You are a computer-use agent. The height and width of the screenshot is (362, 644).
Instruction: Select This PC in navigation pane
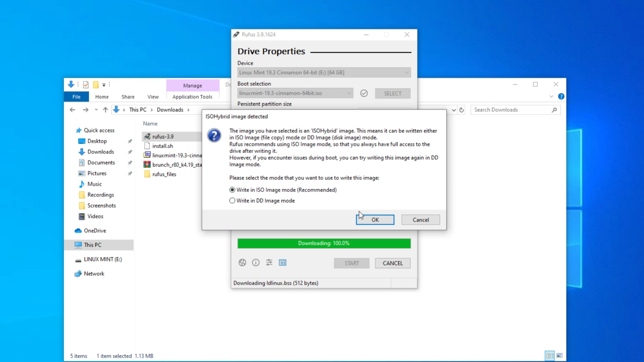[x=99, y=245]
